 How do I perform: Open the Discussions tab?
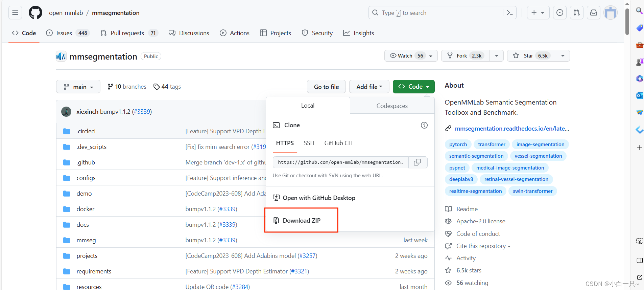(189, 33)
